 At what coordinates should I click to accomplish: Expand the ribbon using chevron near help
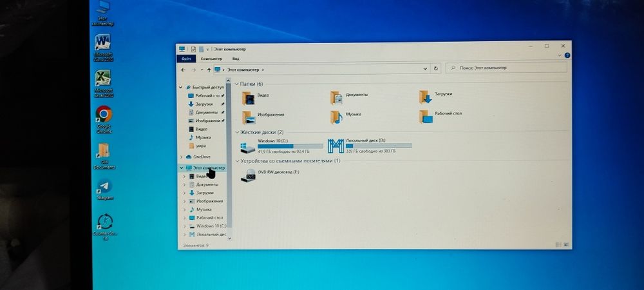coord(560,55)
